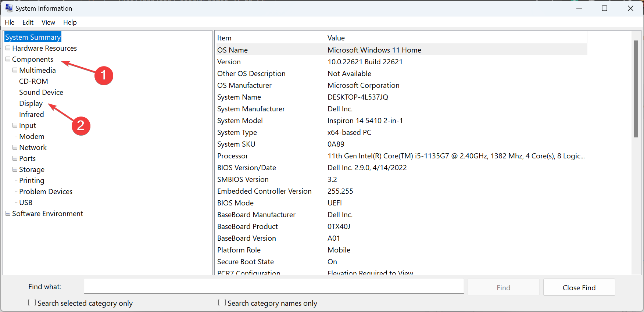Click the System Information app icon in title bar

pos(9,8)
